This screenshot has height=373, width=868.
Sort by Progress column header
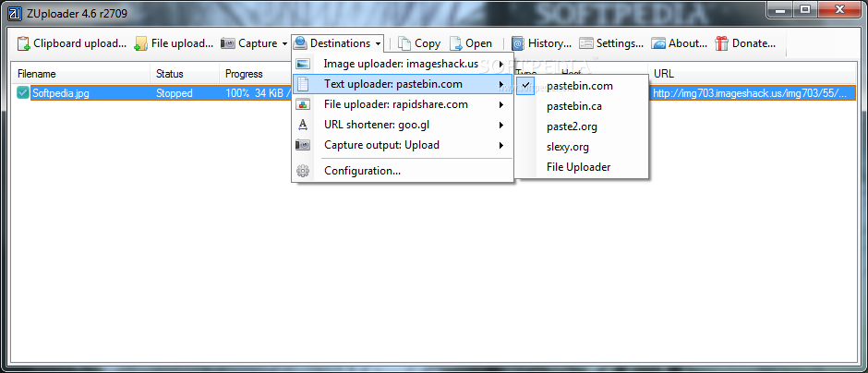pos(255,74)
